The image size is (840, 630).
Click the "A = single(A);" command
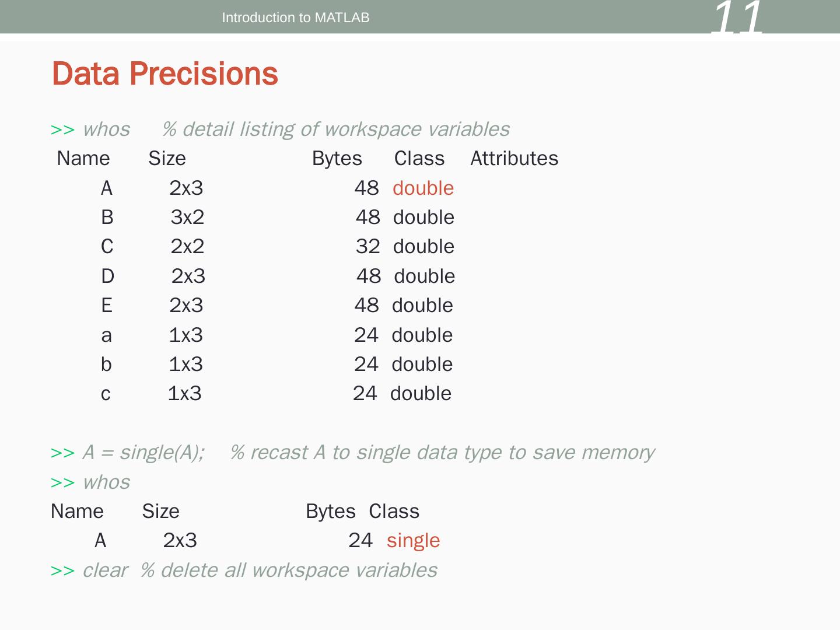click(143, 453)
